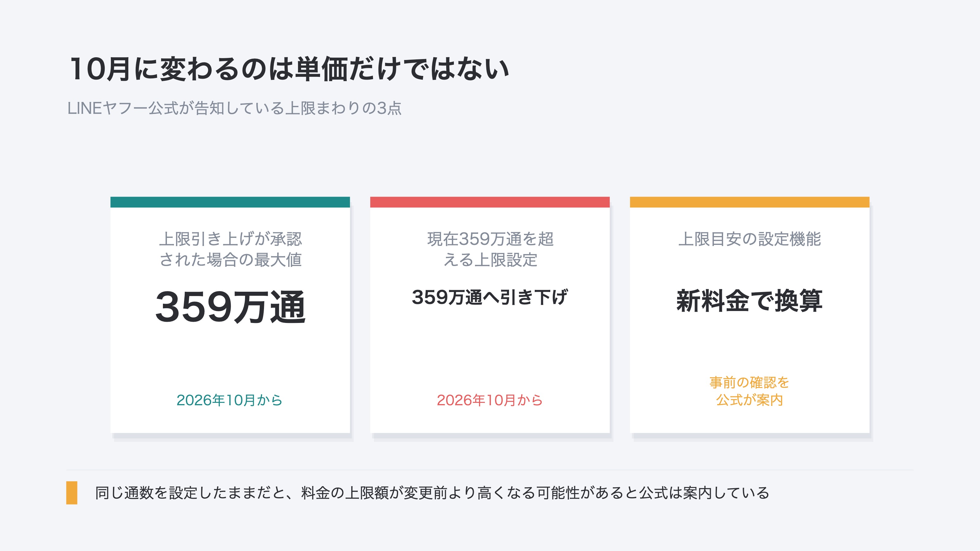Click the teal color bar on first card

point(230,202)
